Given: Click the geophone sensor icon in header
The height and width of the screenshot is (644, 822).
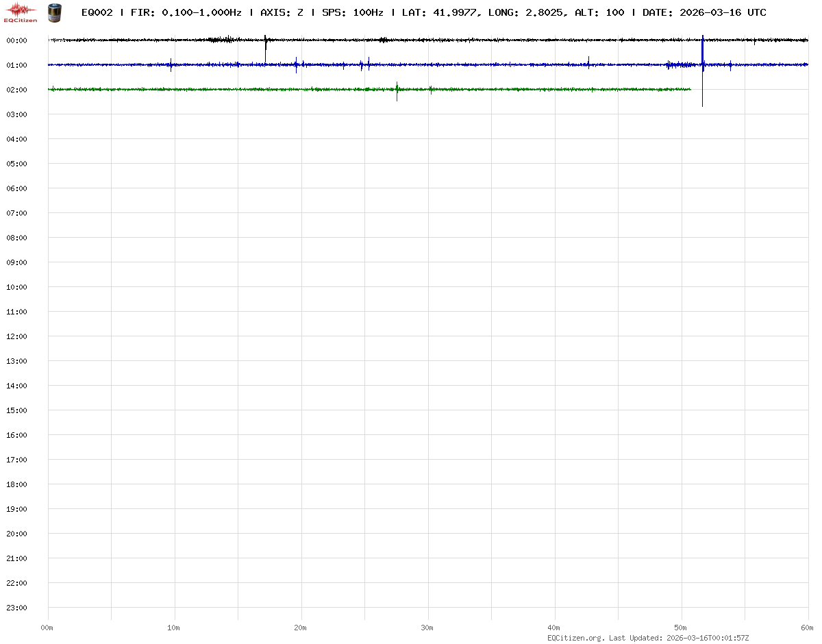Looking at the screenshot, I should 53,12.
